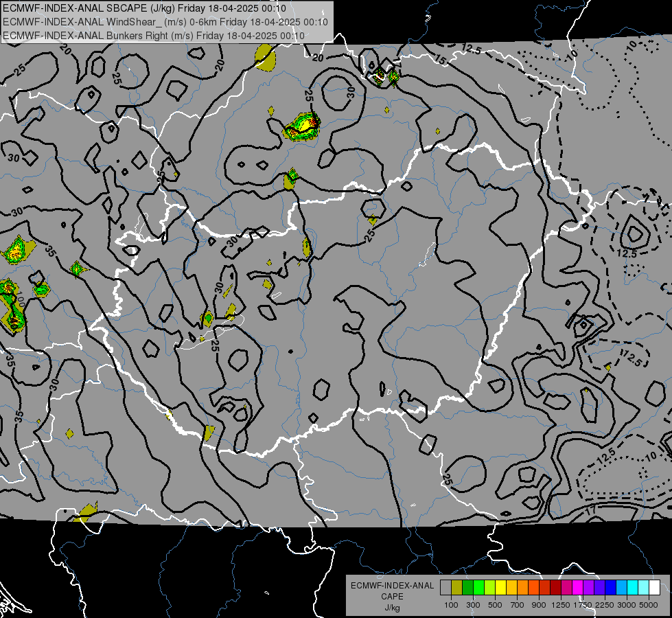Viewport: 672px width, 618px height.
Task: Click the contour label 15 on the map
Action: click(440, 59)
